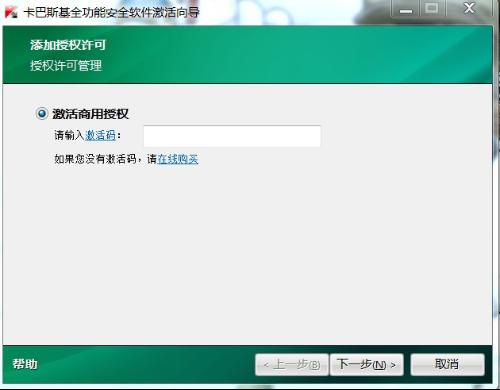Open the 在线购买 link
Screen dimensions: 500x390
178,159
